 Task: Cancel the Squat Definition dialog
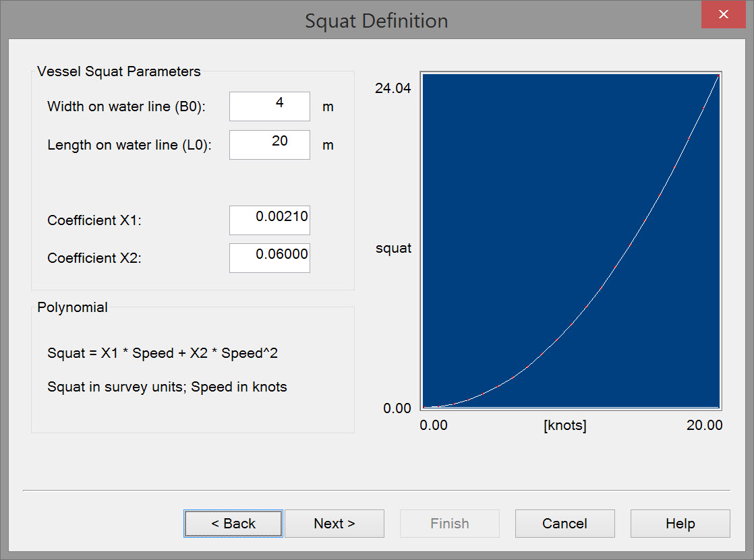(x=565, y=524)
